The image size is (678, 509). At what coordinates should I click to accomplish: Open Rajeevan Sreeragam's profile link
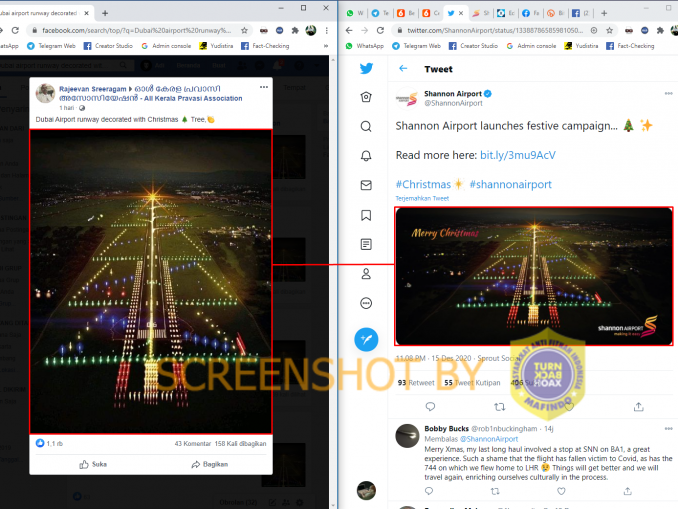93,89
